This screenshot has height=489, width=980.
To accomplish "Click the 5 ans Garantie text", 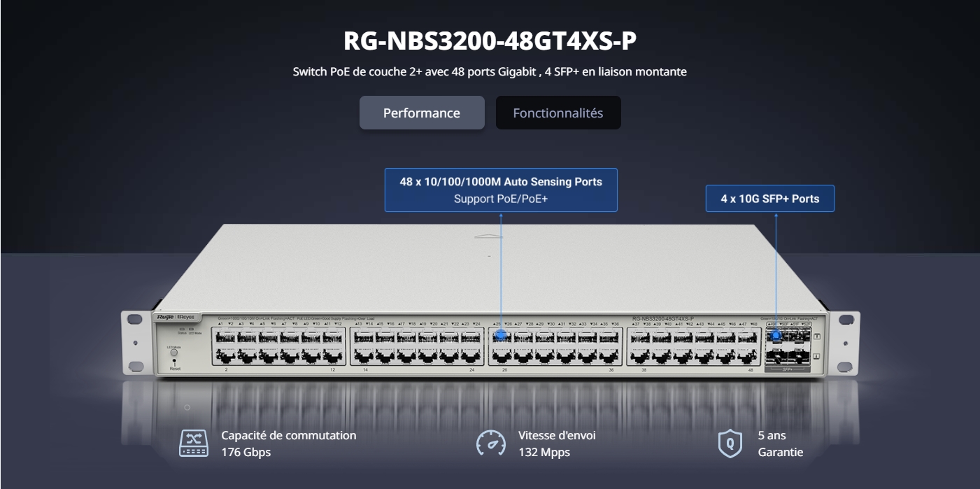I will pyautogui.click(x=780, y=444).
